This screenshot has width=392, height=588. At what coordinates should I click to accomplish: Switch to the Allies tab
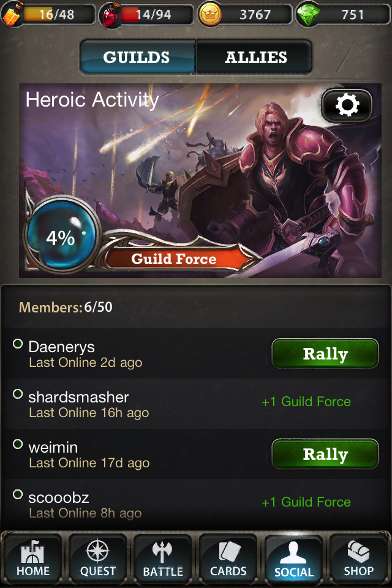click(x=254, y=57)
